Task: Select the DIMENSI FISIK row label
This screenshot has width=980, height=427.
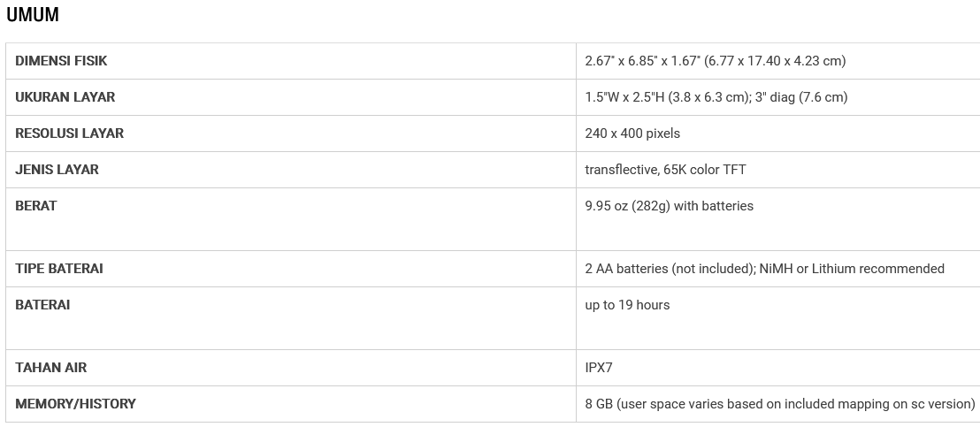Action: click(61, 61)
